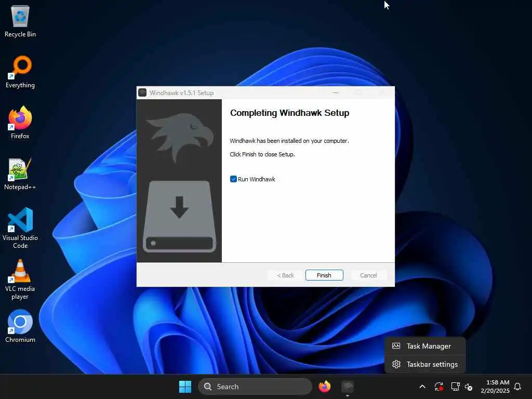Uncheck the Run Windhawk checkbox
This screenshot has width=532, height=399.
(x=233, y=179)
